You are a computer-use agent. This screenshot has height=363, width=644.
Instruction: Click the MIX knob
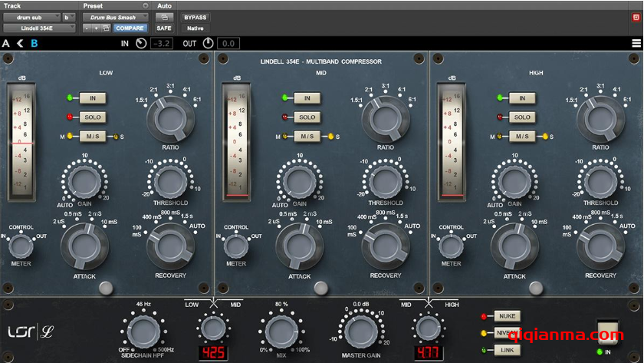tap(281, 331)
